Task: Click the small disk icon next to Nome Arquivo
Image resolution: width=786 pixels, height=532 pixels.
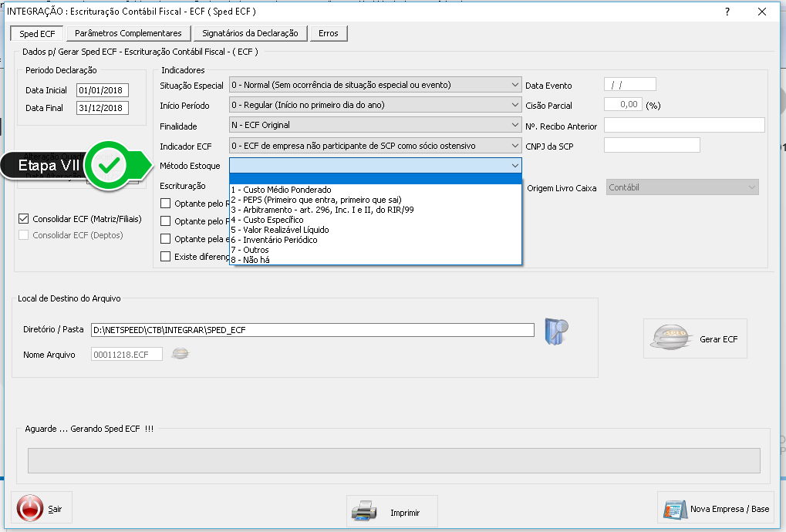Action: 180,354
